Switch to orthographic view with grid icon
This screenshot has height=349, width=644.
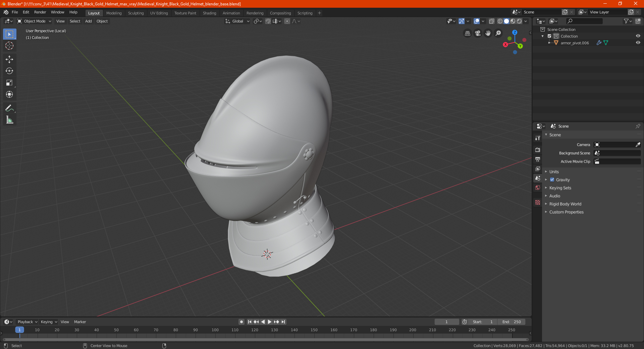click(468, 33)
